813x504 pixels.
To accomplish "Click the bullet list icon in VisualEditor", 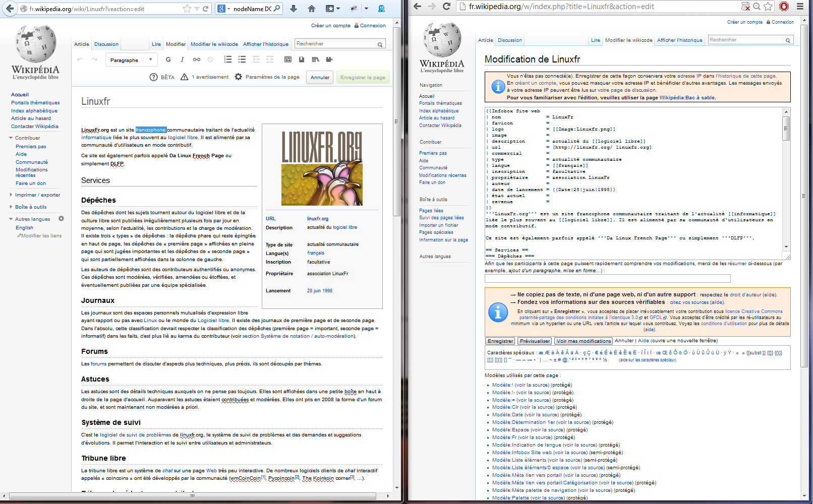I will click(242, 59).
